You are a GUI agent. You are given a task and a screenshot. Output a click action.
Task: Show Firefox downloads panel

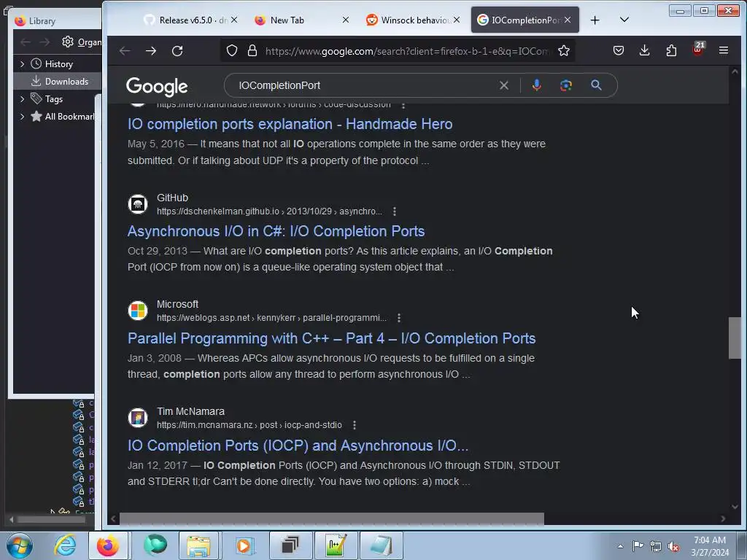click(x=645, y=50)
